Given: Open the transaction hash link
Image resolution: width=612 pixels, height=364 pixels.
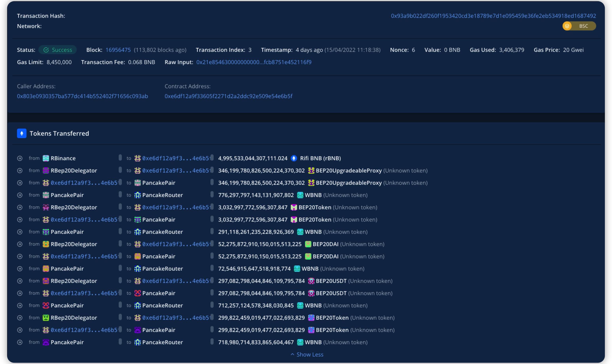Looking at the screenshot, I should [x=493, y=16].
